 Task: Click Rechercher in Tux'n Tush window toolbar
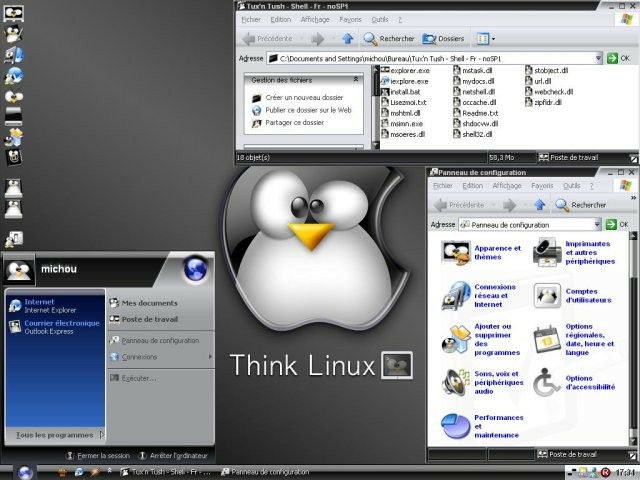389,39
